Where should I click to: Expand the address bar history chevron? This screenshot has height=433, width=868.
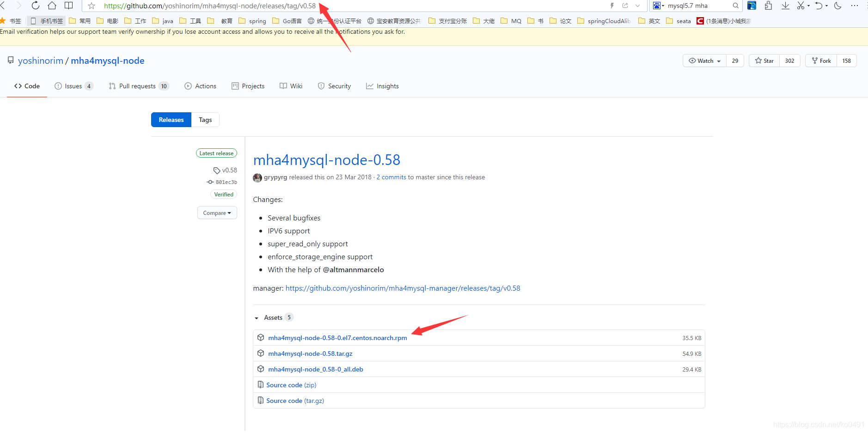point(638,6)
